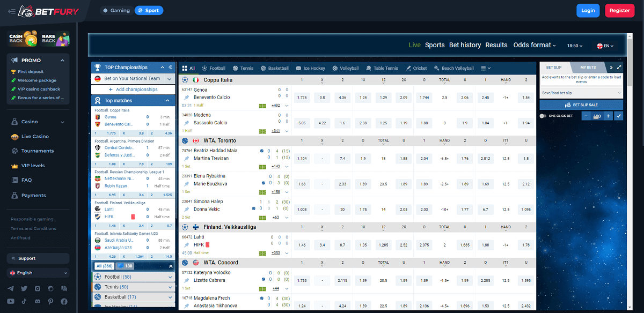
Task: Collapse the TOP Championships section
Action: point(163,68)
